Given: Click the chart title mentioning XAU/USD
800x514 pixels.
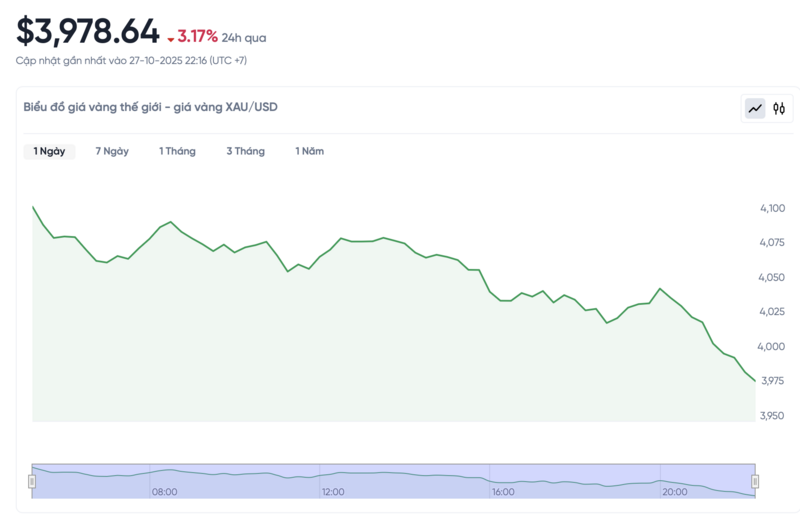Looking at the screenshot, I should click(x=150, y=107).
